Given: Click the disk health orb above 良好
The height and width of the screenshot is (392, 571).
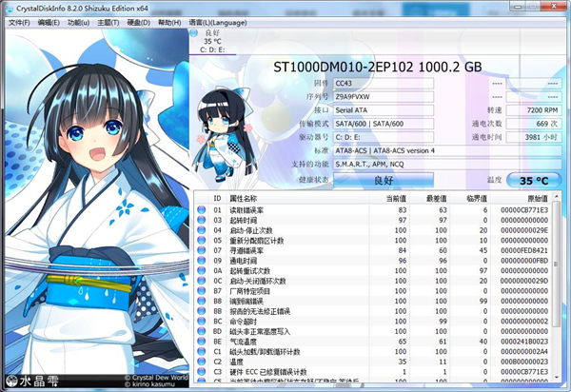Looking at the screenshot, I should click(194, 33).
